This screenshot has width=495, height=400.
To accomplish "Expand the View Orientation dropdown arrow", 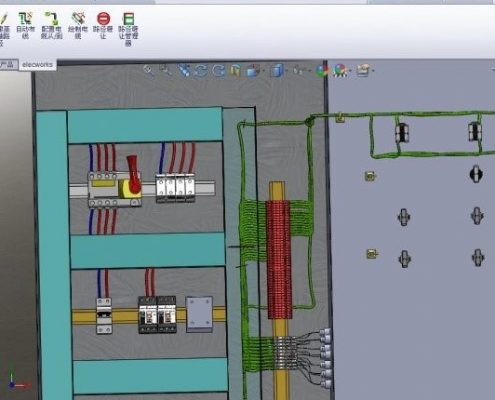I will [x=263, y=71].
